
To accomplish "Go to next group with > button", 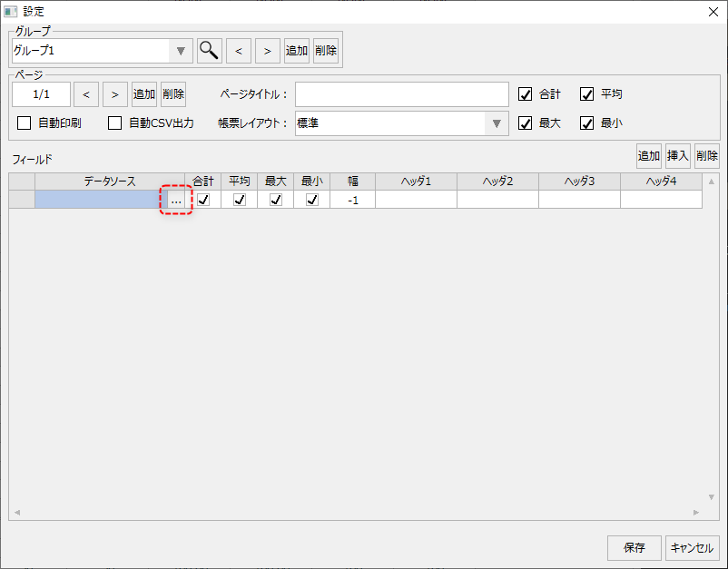I will 268,51.
